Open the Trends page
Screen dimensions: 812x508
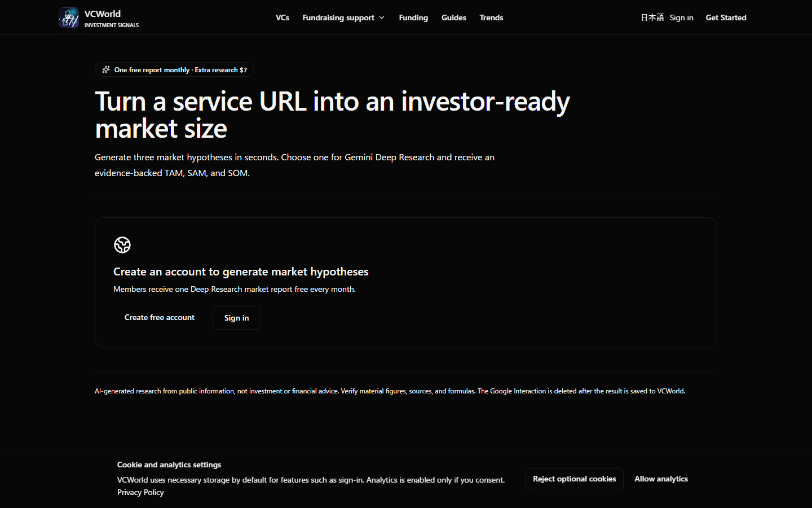click(491, 17)
